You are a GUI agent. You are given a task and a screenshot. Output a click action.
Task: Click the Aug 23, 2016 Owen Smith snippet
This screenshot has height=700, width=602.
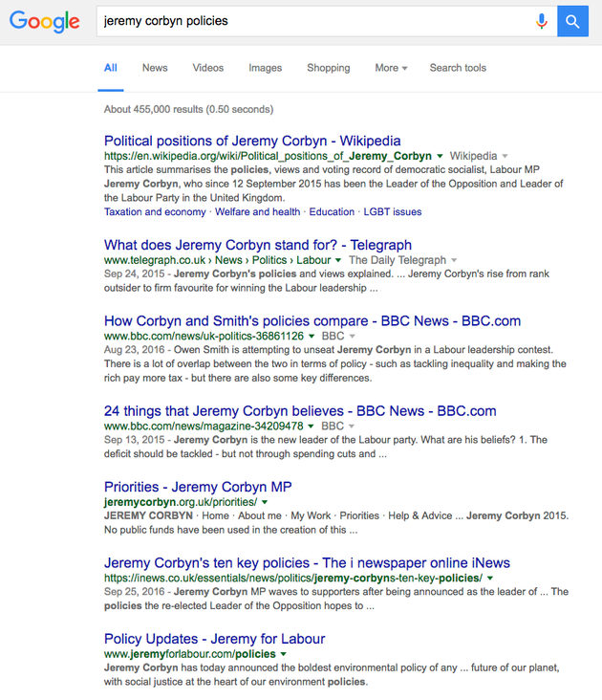(x=334, y=363)
